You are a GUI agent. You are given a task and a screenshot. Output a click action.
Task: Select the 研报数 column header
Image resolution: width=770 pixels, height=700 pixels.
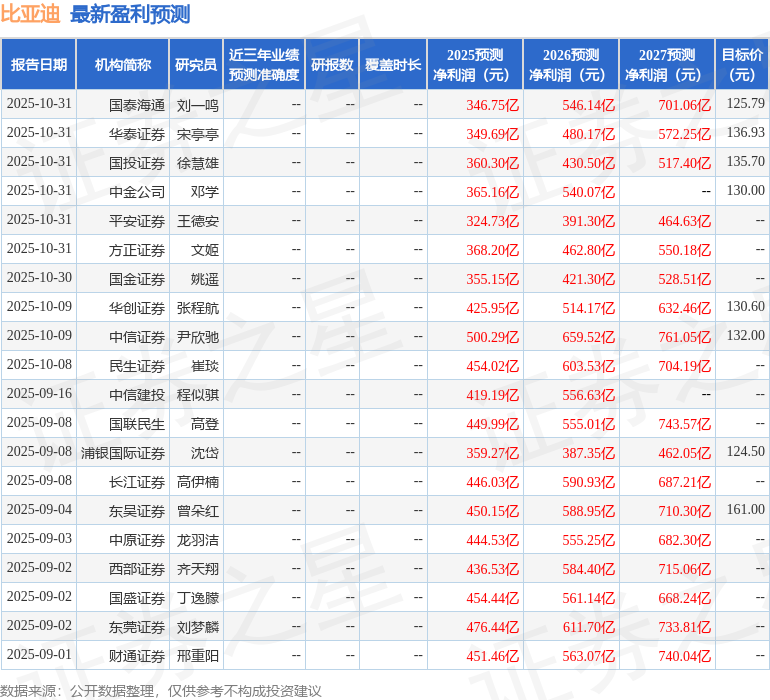tap(332, 64)
